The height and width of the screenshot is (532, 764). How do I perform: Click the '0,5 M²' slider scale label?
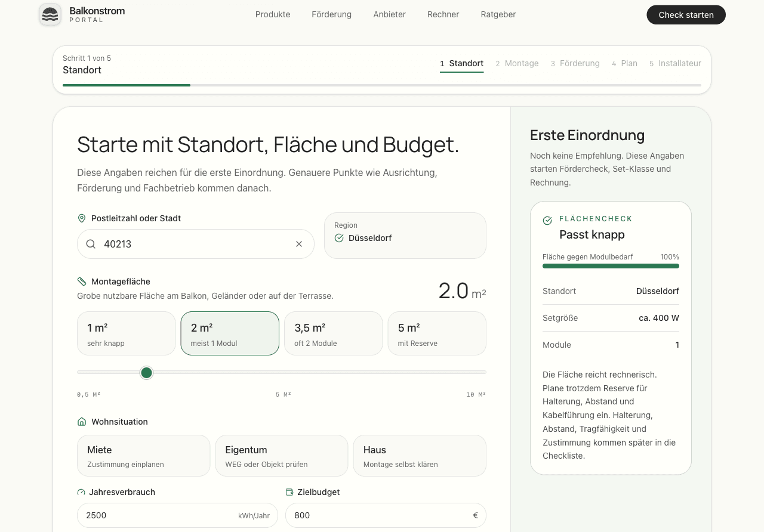(x=88, y=395)
